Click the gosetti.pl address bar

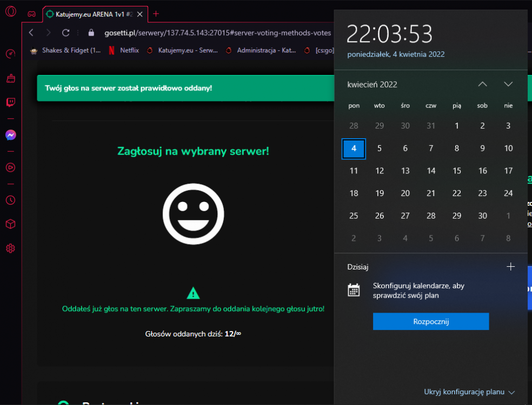coord(217,33)
